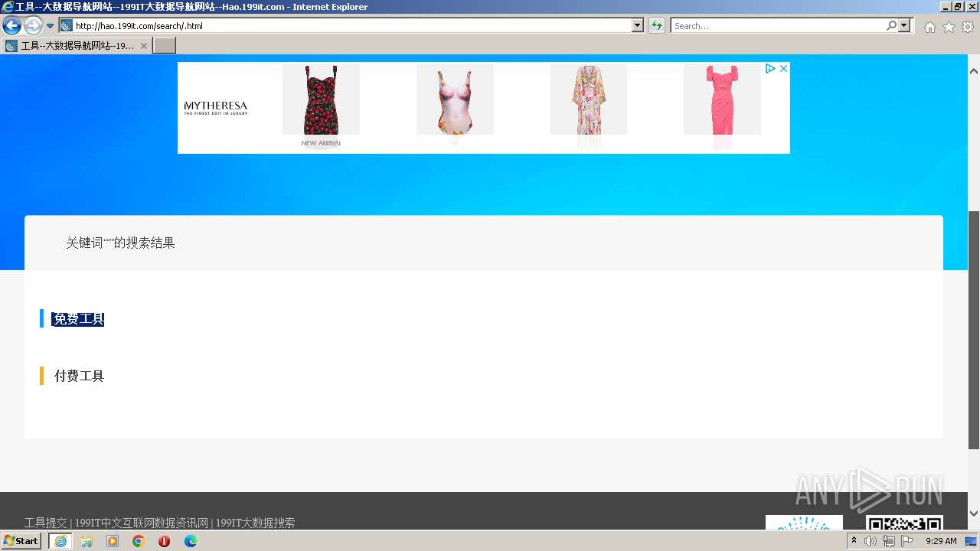The height and width of the screenshot is (551, 980).
Task: Close the Mytheresa ad with the X
Action: [x=783, y=68]
